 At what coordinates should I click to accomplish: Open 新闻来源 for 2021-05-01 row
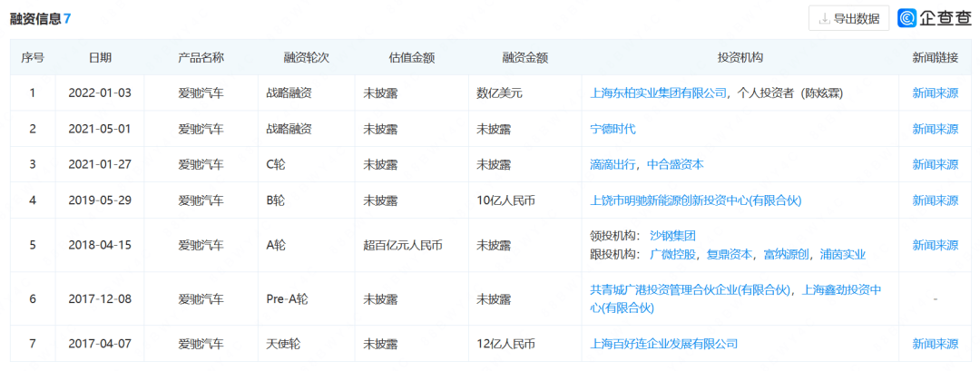pyautogui.click(x=935, y=129)
